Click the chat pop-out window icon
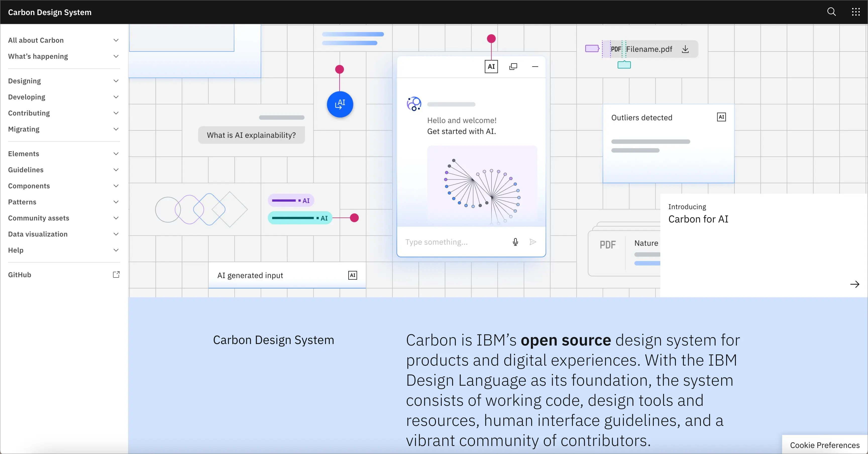This screenshot has height=454, width=868. pos(513,66)
